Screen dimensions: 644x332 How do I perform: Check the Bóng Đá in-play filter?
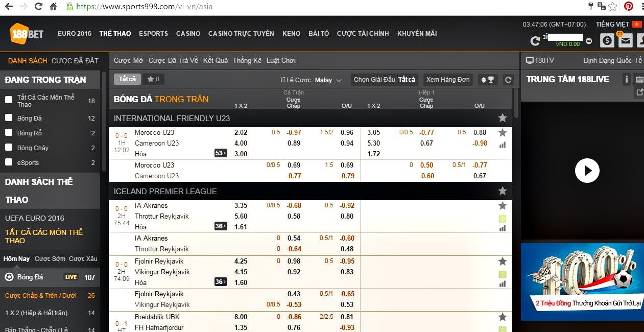[x=9, y=118]
